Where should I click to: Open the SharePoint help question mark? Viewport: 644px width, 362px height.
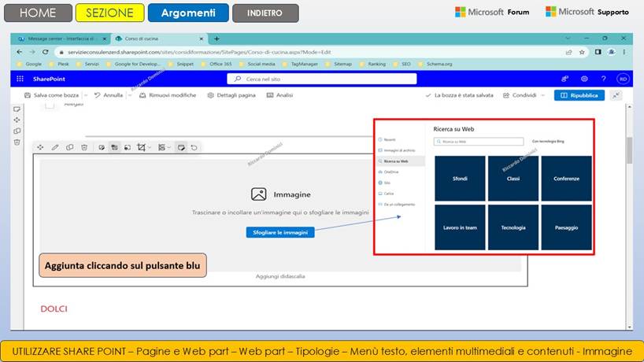tap(603, 79)
